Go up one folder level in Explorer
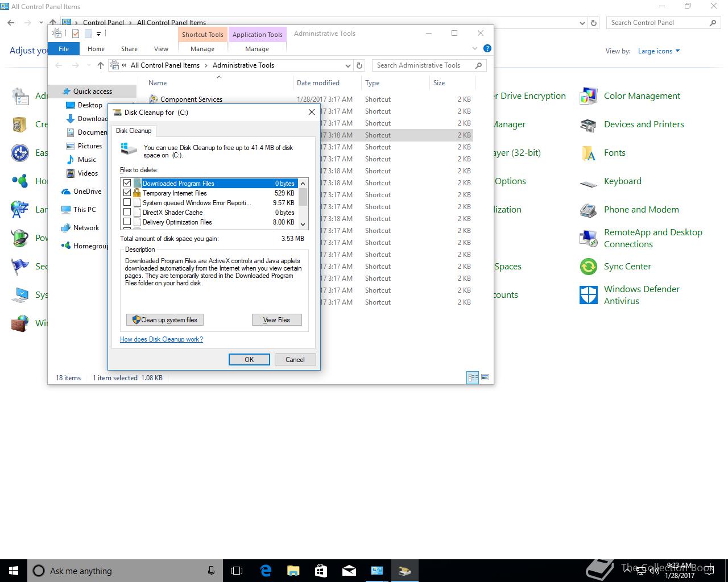Viewport: 728px width, 582px height. click(101, 65)
